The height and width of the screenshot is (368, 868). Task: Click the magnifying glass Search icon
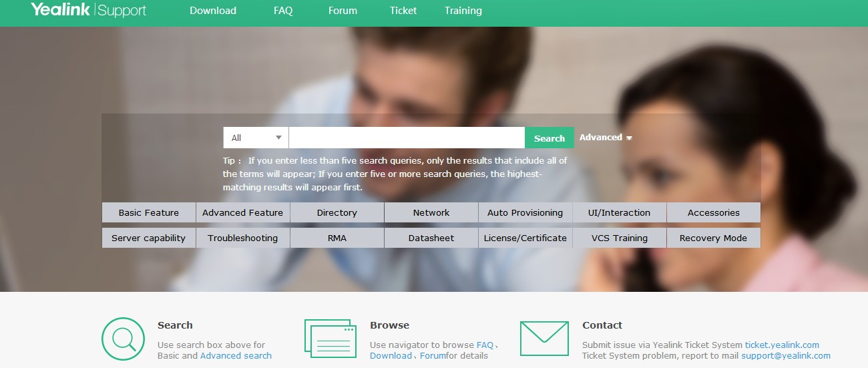coord(123,339)
